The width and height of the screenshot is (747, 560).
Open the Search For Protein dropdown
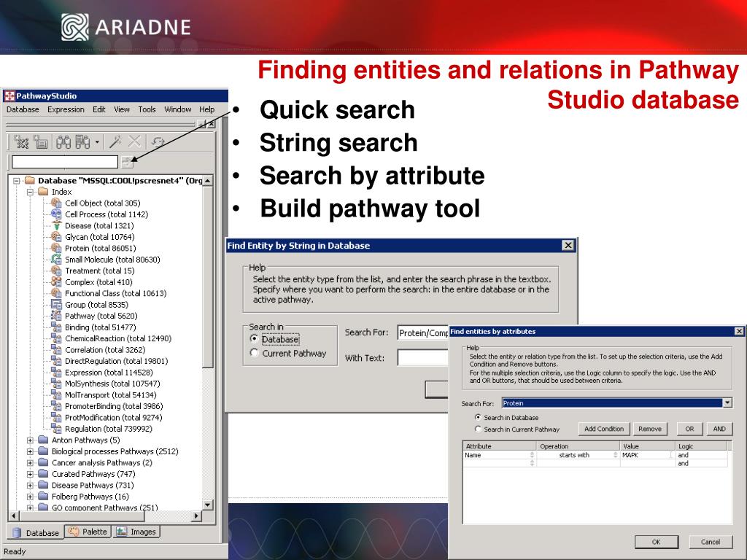727,402
